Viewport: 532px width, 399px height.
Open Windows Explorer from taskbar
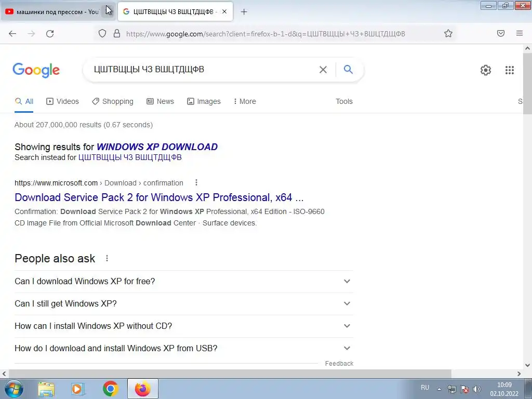tap(46, 389)
